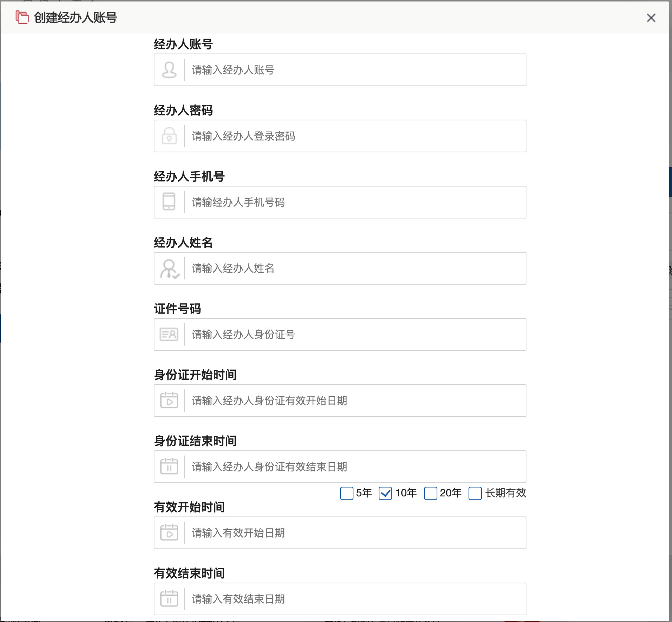Click calendar icon for ID card end date
This screenshot has height=622, width=672.
tap(169, 467)
